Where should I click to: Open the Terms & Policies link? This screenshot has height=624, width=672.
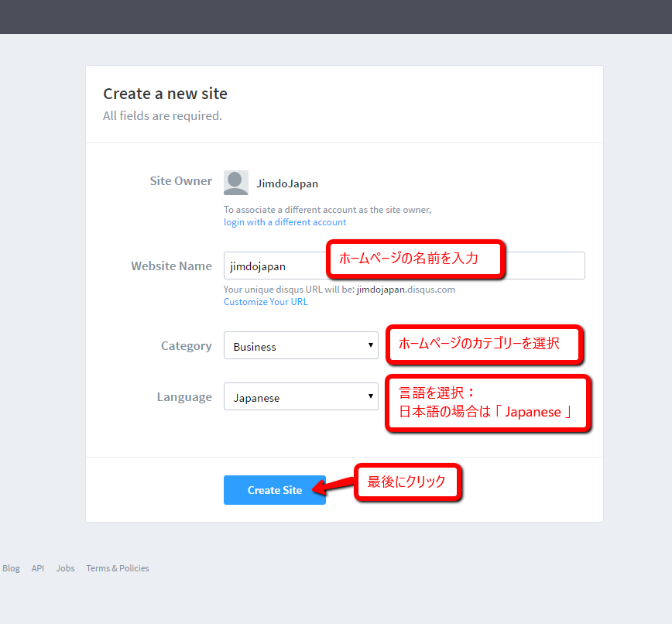(x=117, y=567)
